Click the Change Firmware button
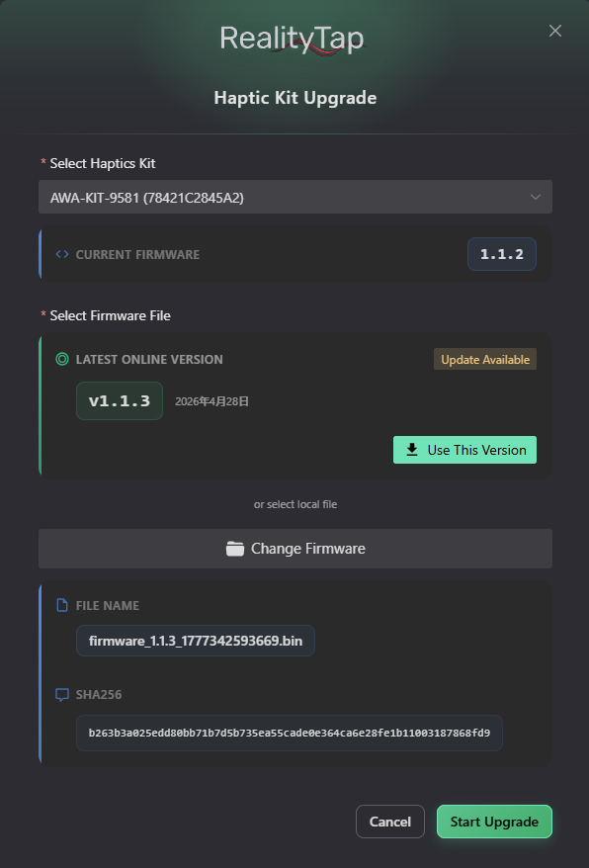The width and height of the screenshot is (589, 868). [x=295, y=549]
